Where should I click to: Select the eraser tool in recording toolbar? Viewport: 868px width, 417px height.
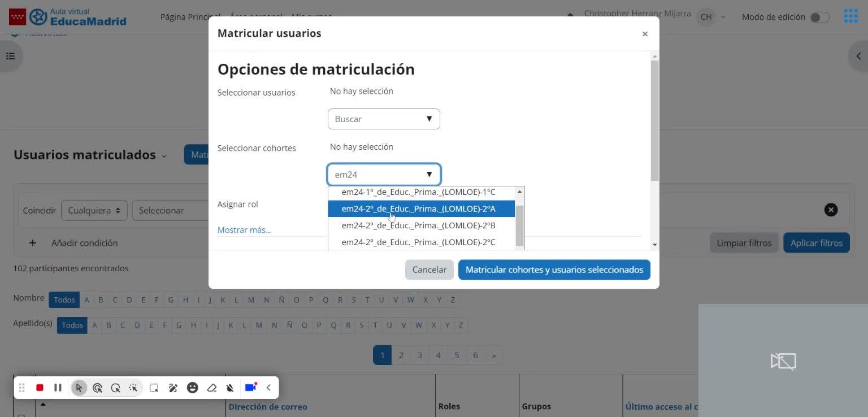tap(212, 388)
